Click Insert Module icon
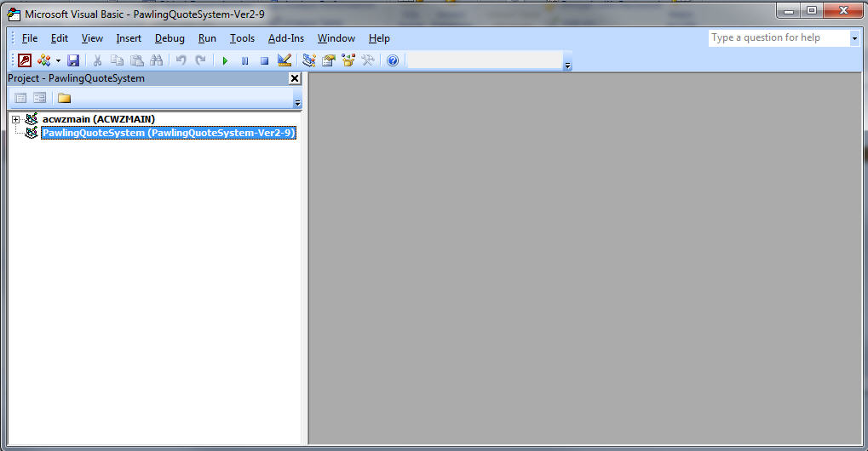The height and width of the screenshot is (451, 868). pyautogui.click(x=43, y=60)
